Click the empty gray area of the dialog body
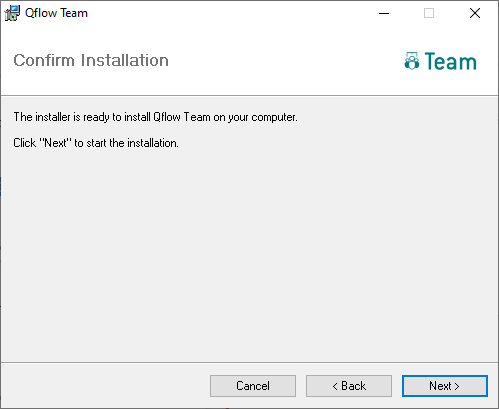The width and height of the screenshot is (499, 409). [x=249, y=253]
